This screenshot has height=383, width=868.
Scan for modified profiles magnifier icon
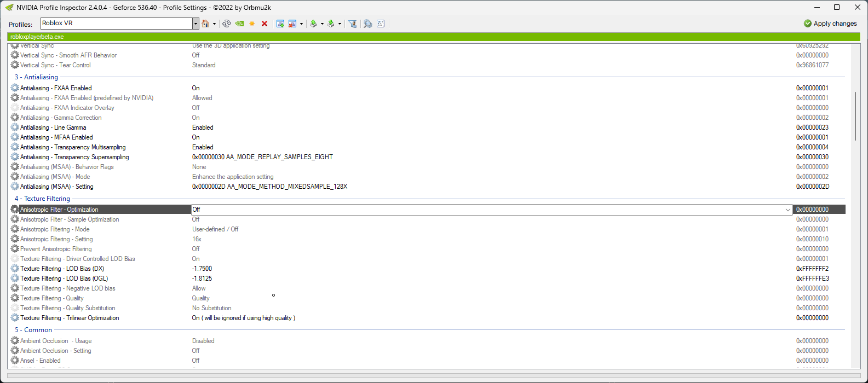pyautogui.click(x=368, y=24)
